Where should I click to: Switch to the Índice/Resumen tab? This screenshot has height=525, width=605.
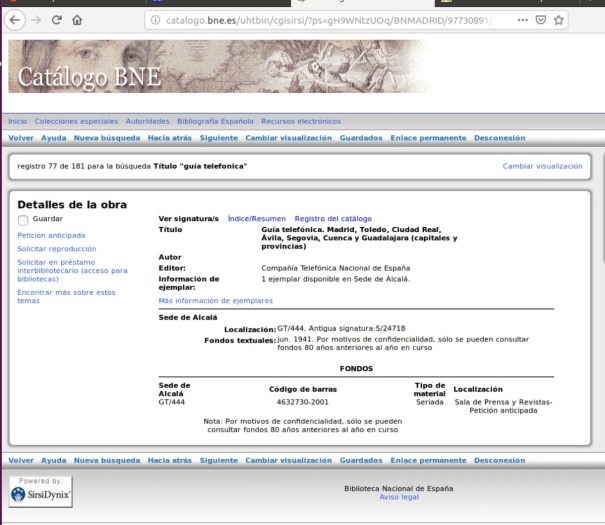256,218
